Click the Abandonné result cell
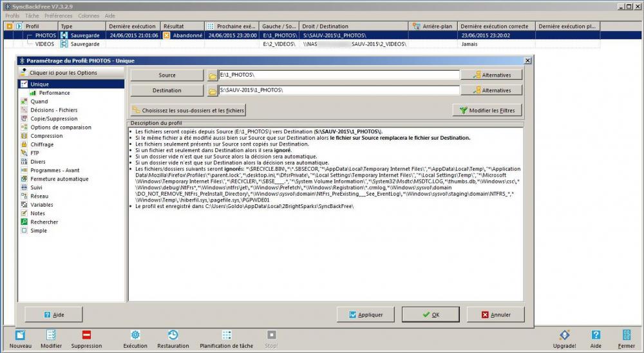Screen dimensions: 644x353 coord(183,35)
